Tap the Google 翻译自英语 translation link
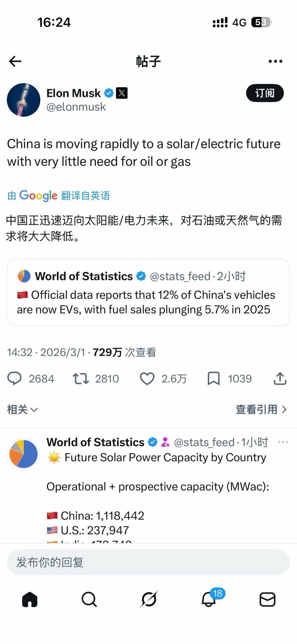The image size is (297, 644). 59,195
